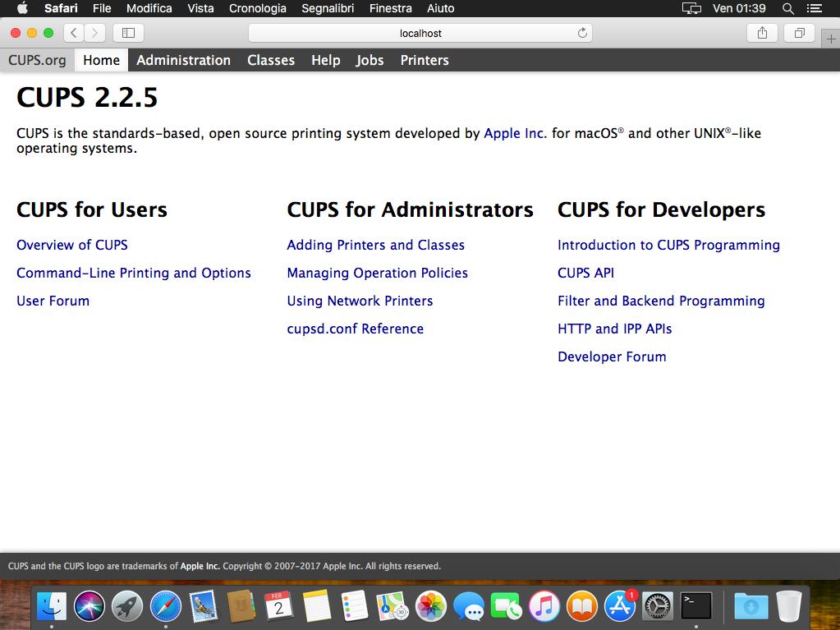Visit the Overview of CUPS link

pyautogui.click(x=72, y=245)
